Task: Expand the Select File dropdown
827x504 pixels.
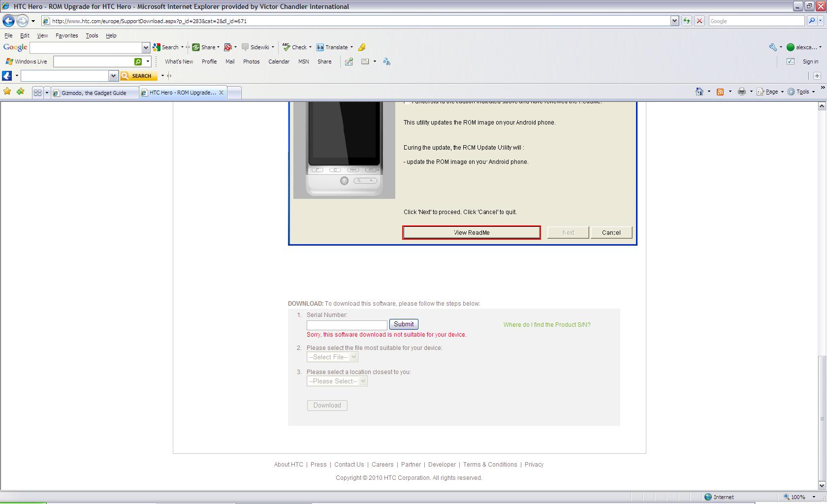Action: tap(332, 357)
